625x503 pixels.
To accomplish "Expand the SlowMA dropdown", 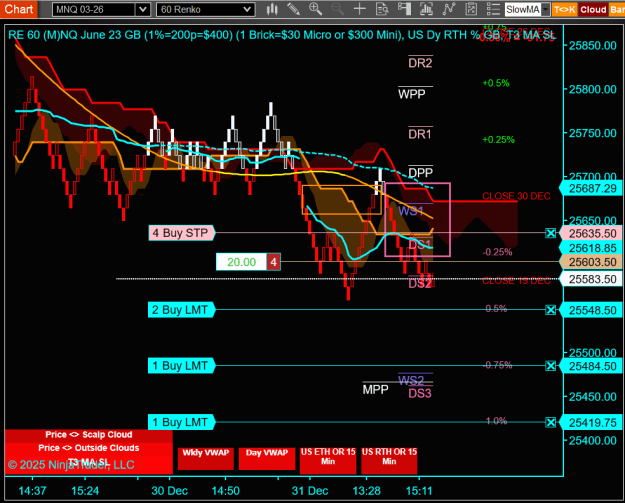I will (546, 10).
